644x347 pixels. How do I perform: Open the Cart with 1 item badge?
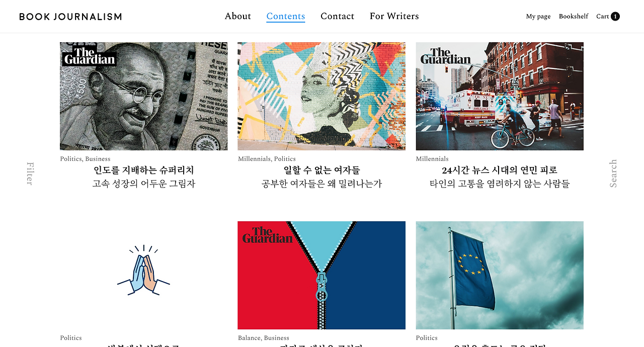(x=608, y=16)
